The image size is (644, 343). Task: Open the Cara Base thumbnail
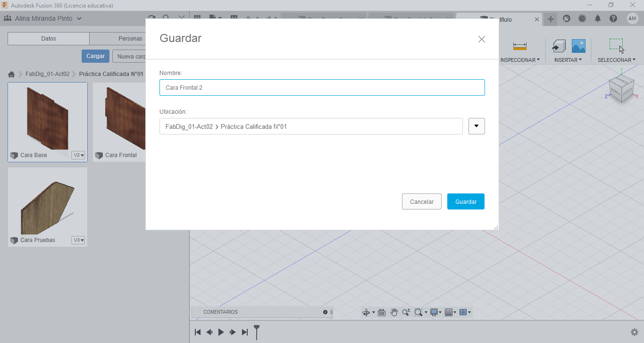click(48, 117)
